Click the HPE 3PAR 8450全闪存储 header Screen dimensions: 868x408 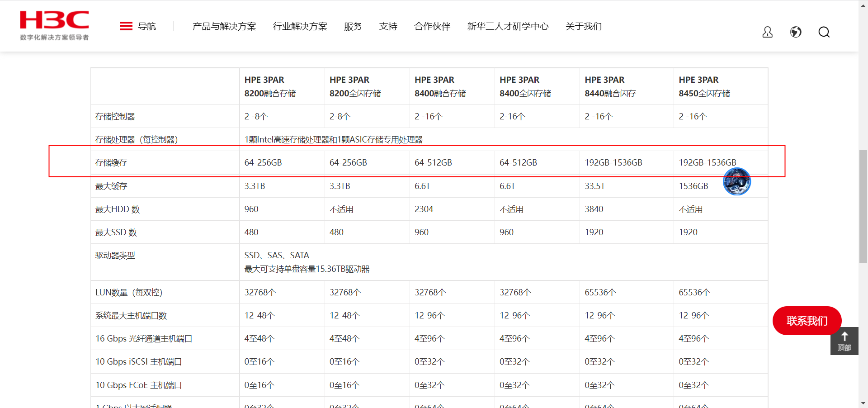(704, 86)
